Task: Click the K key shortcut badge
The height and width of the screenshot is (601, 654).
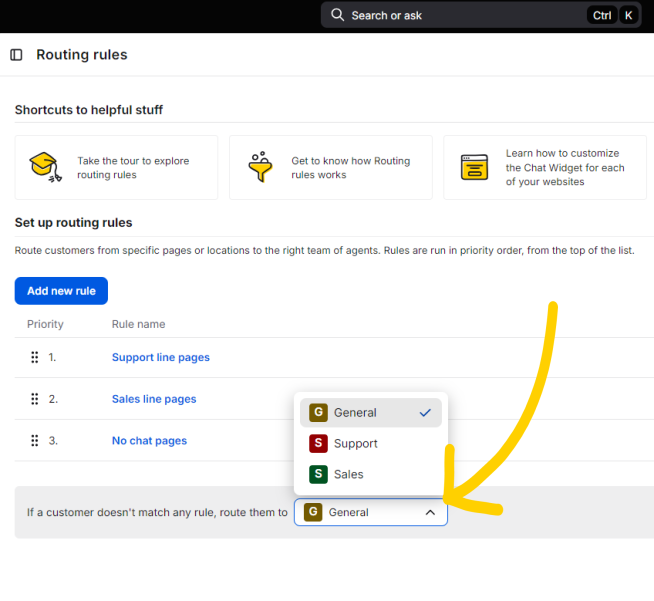Action: (x=629, y=15)
